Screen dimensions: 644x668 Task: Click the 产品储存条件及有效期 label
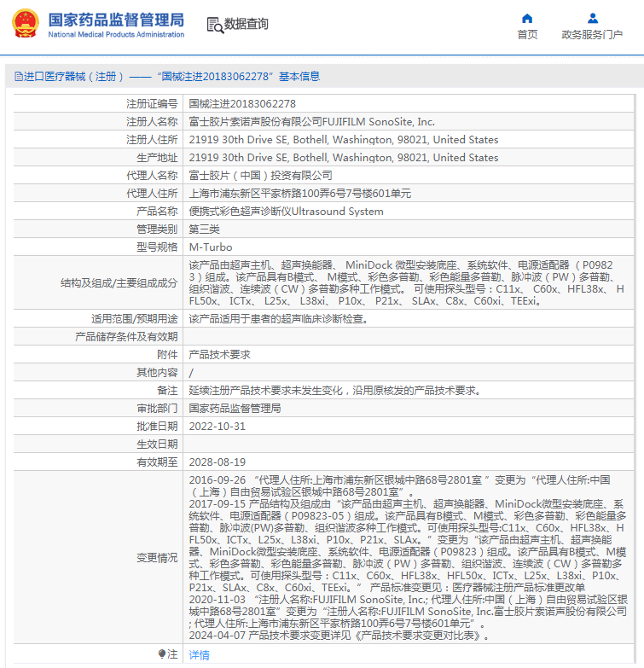coord(126,336)
